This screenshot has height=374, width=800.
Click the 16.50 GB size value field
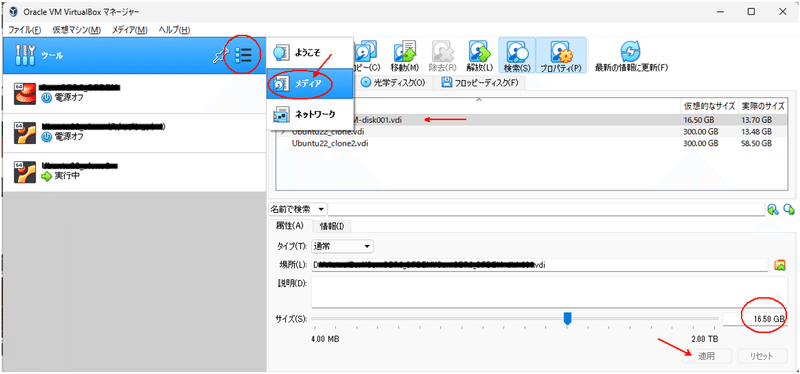755,319
